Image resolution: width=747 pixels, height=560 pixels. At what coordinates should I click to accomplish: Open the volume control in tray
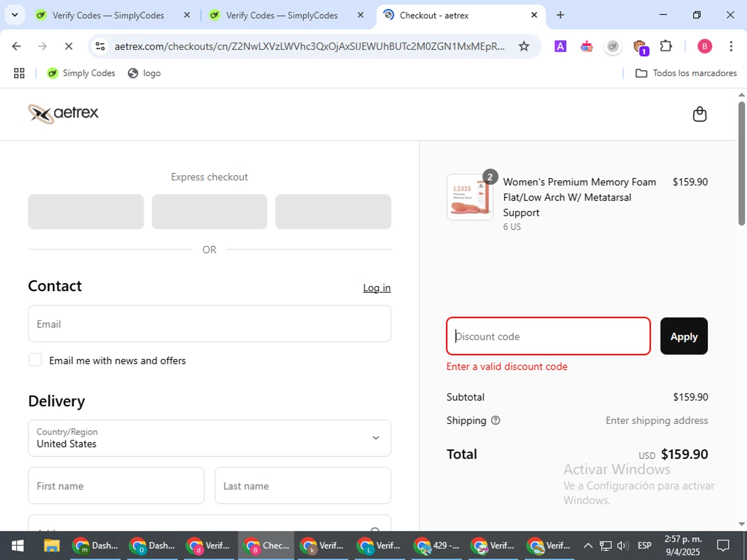[622, 546]
